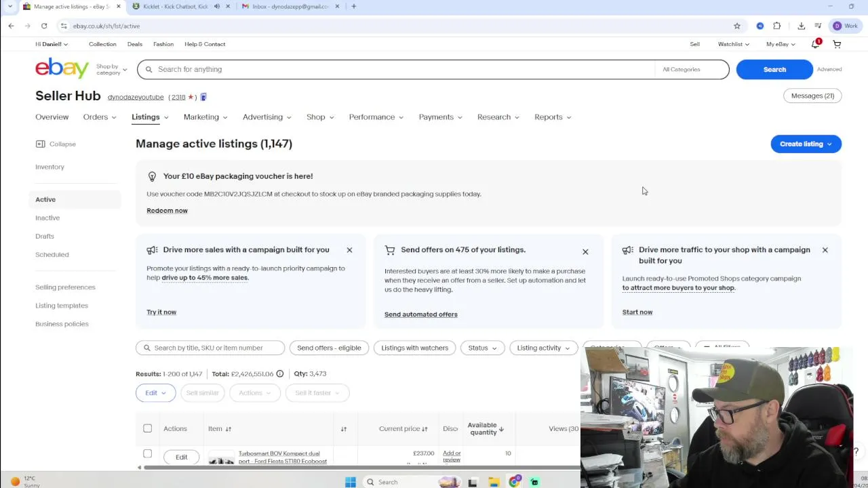Screen dimensions: 868x488
Task: Open browser downloads icon
Action: pos(801,26)
